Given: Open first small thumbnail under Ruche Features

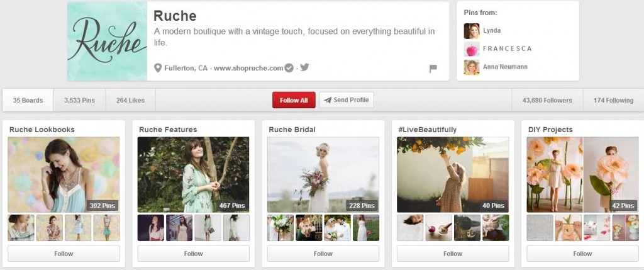Looking at the screenshot, I should 151,228.
